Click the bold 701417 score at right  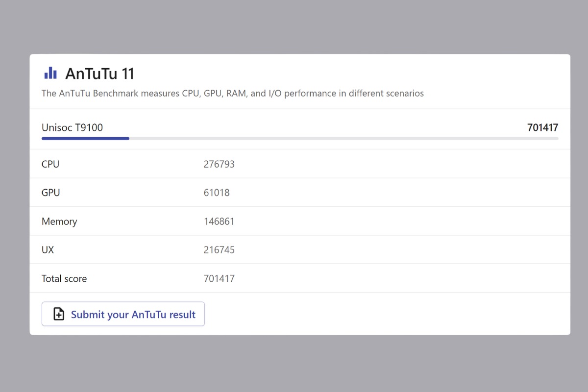pos(542,128)
